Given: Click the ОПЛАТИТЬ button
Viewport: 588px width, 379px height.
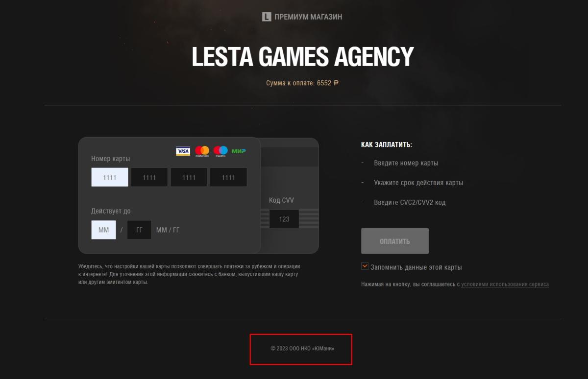Looking at the screenshot, I should [395, 241].
